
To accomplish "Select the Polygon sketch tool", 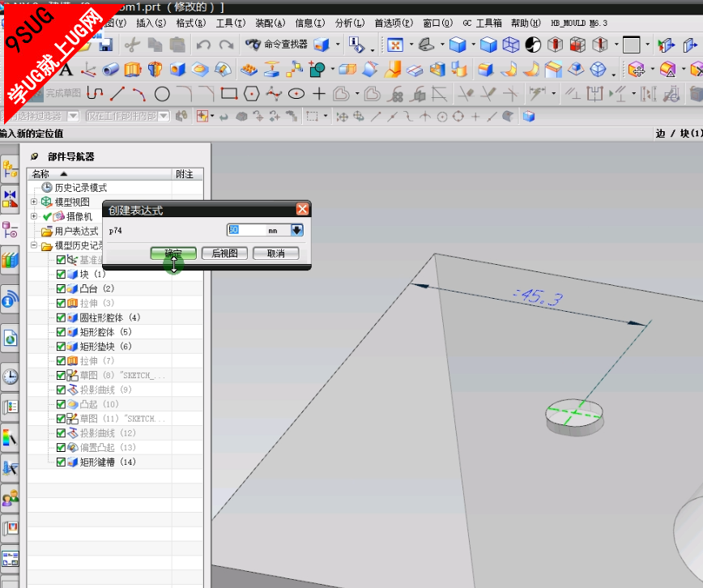I will pyautogui.click(x=252, y=94).
